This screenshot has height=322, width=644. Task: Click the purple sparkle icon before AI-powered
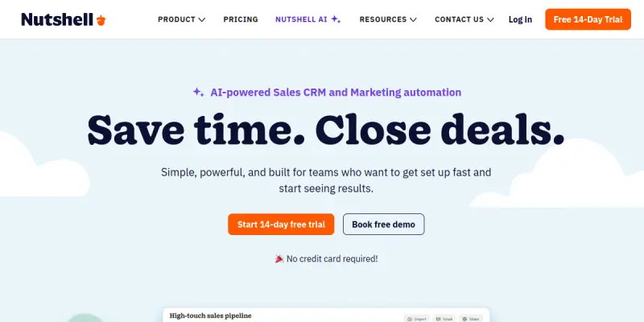coord(198,93)
